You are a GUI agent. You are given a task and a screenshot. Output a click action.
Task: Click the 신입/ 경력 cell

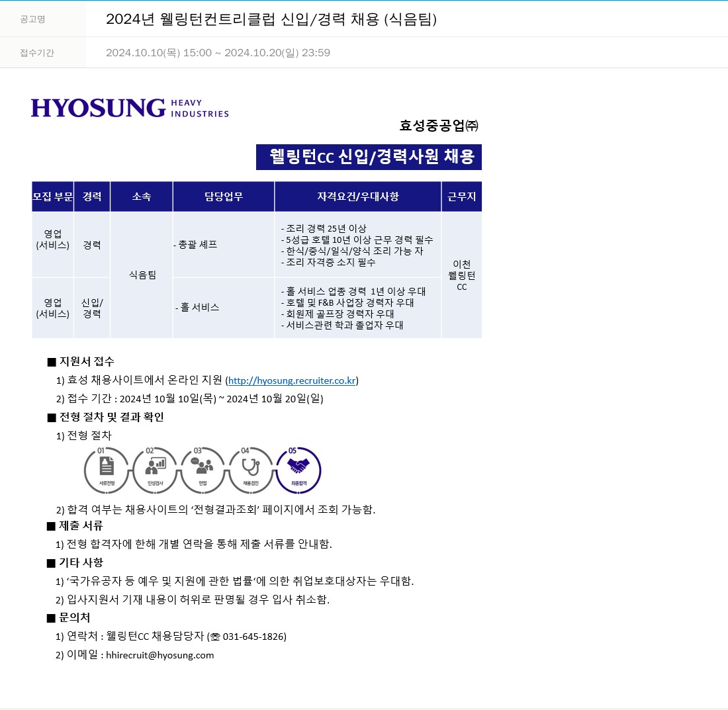(x=92, y=308)
